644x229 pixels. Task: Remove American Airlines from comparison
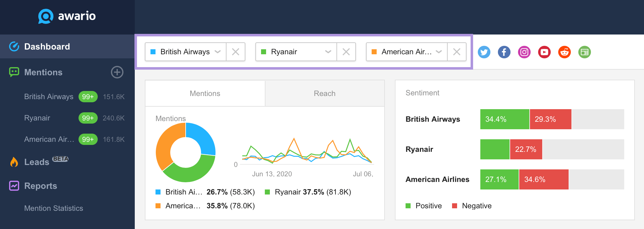tap(457, 52)
